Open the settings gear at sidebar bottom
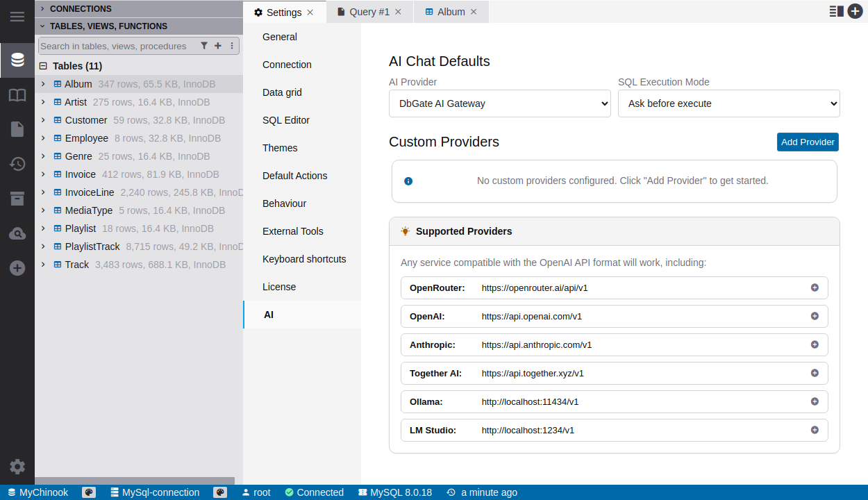Viewport: 868px width, 500px height. point(17,467)
